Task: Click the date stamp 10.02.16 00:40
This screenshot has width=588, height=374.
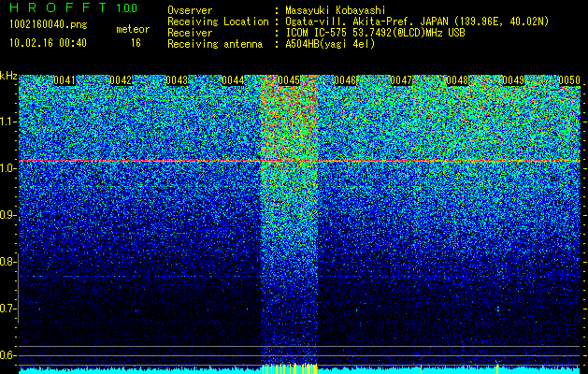Action: pyautogui.click(x=48, y=43)
